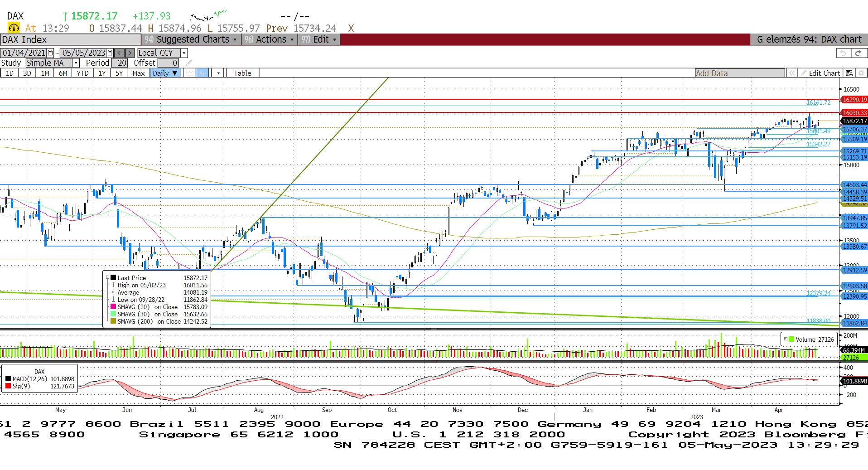
Task: Click the Add Data input box
Action: click(x=740, y=73)
